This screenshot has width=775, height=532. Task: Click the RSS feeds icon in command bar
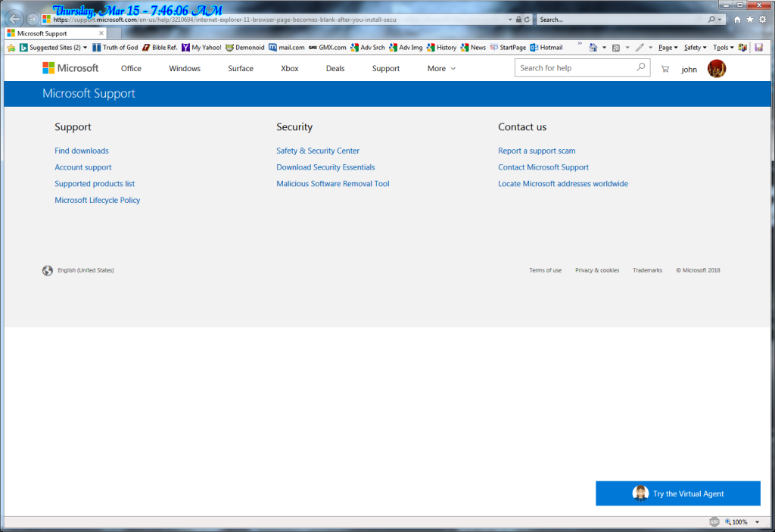point(616,48)
